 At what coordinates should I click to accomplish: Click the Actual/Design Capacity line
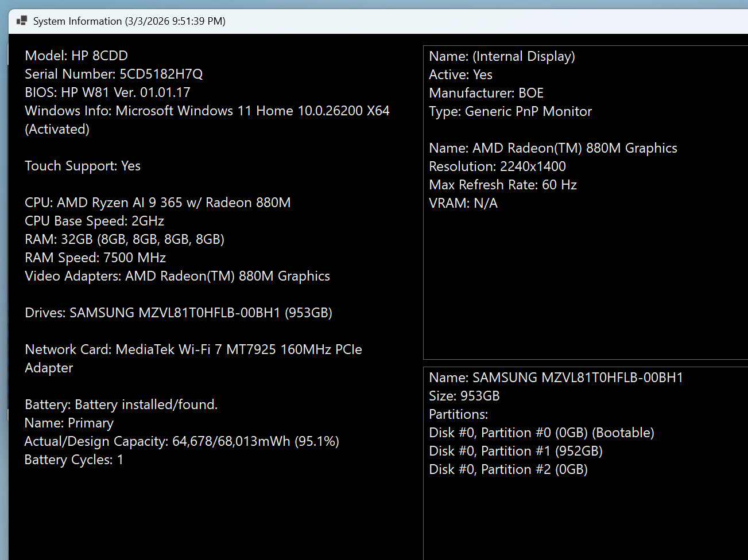pos(182,441)
